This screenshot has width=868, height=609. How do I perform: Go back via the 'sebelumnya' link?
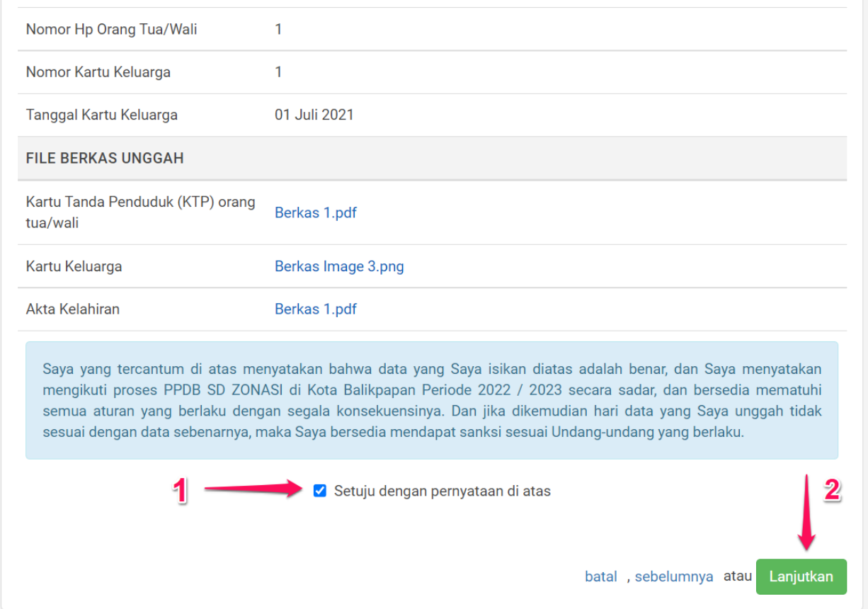pyautogui.click(x=673, y=576)
